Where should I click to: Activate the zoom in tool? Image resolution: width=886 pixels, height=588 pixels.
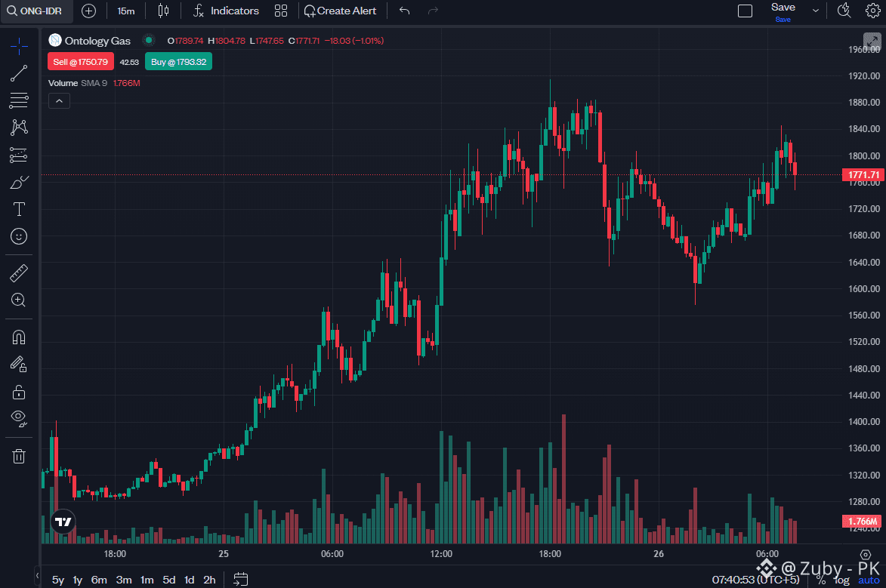coord(19,300)
